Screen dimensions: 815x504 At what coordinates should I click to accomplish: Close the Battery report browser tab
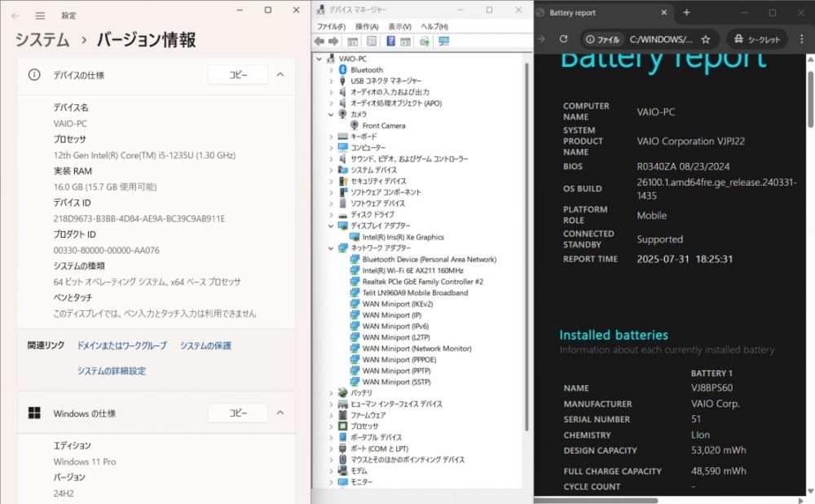(663, 12)
